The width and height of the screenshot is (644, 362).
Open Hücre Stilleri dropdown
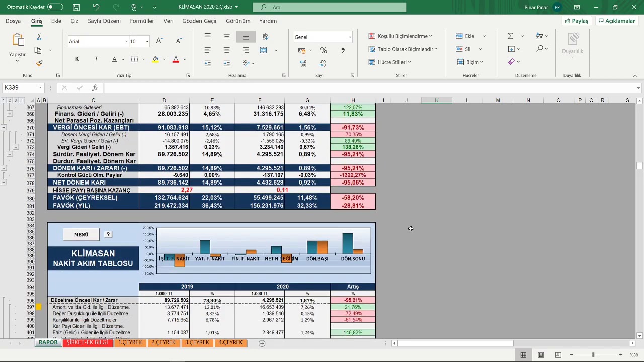[389, 62]
